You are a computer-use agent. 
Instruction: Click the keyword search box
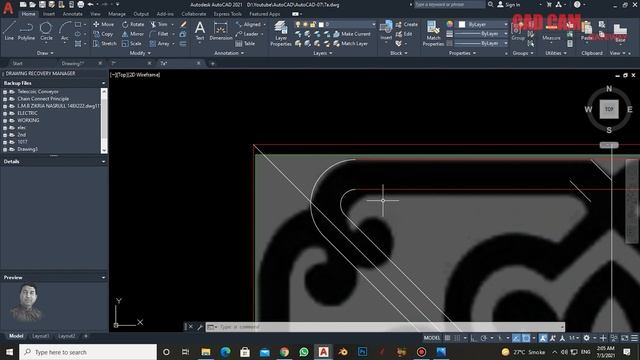click(449, 4)
